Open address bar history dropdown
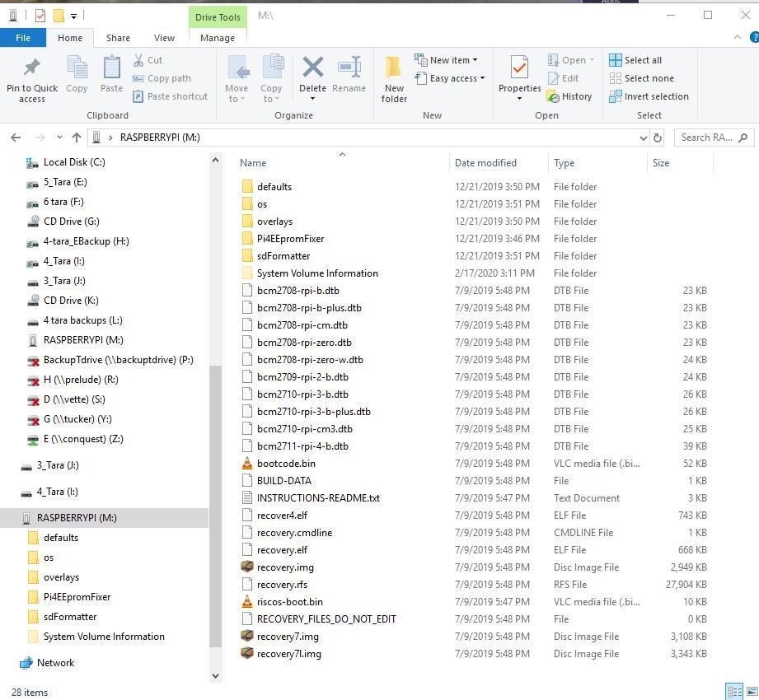This screenshot has width=759, height=700. click(644, 138)
